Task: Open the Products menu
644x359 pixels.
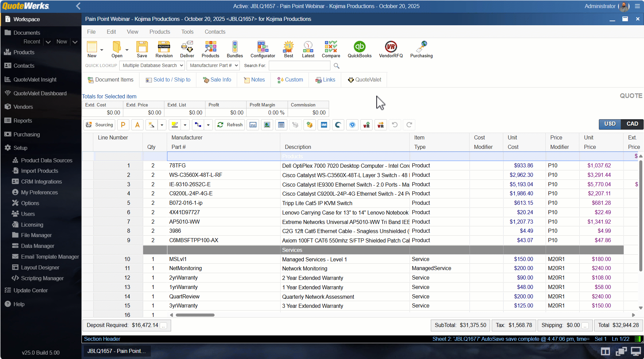Action: (x=159, y=32)
